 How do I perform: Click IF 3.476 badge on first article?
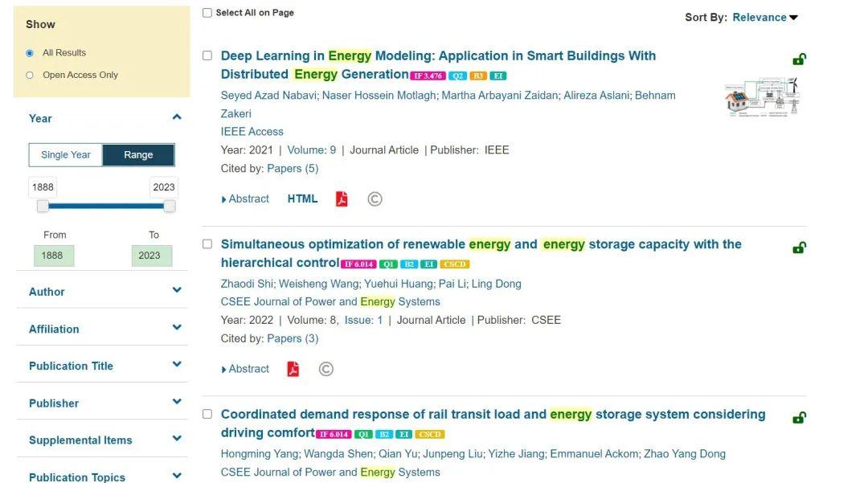[428, 76]
